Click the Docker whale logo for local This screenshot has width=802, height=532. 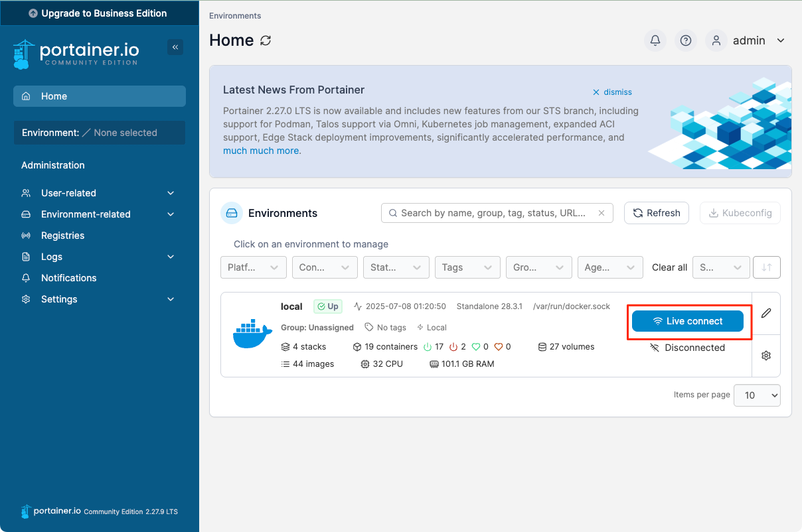[252, 334]
